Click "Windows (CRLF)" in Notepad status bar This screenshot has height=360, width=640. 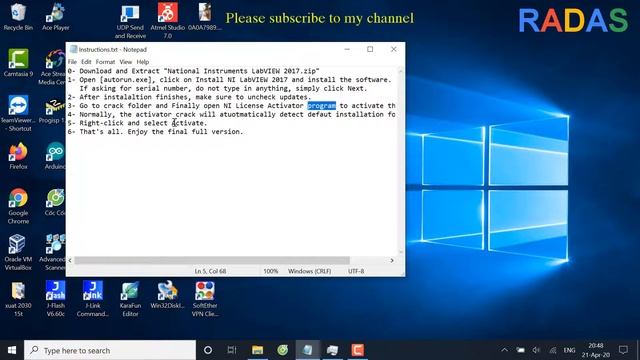click(x=309, y=271)
